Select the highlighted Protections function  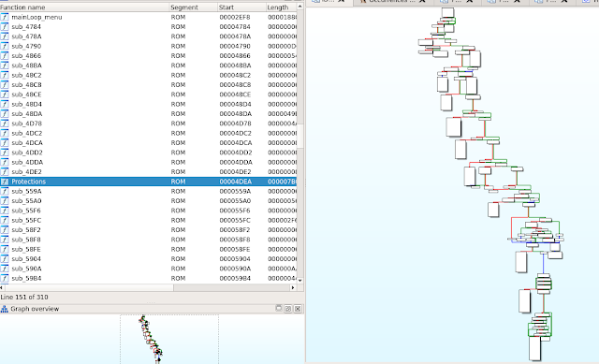click(x=148, y=182)
